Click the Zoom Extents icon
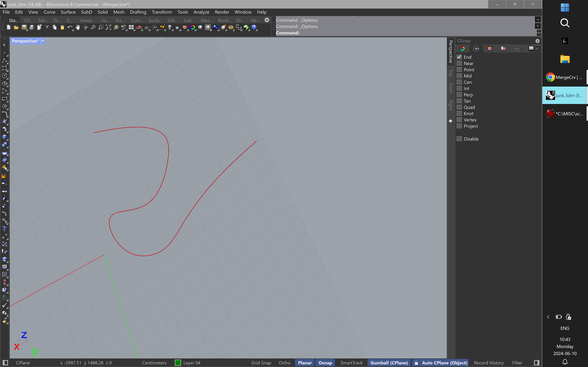 click(108, 27)
